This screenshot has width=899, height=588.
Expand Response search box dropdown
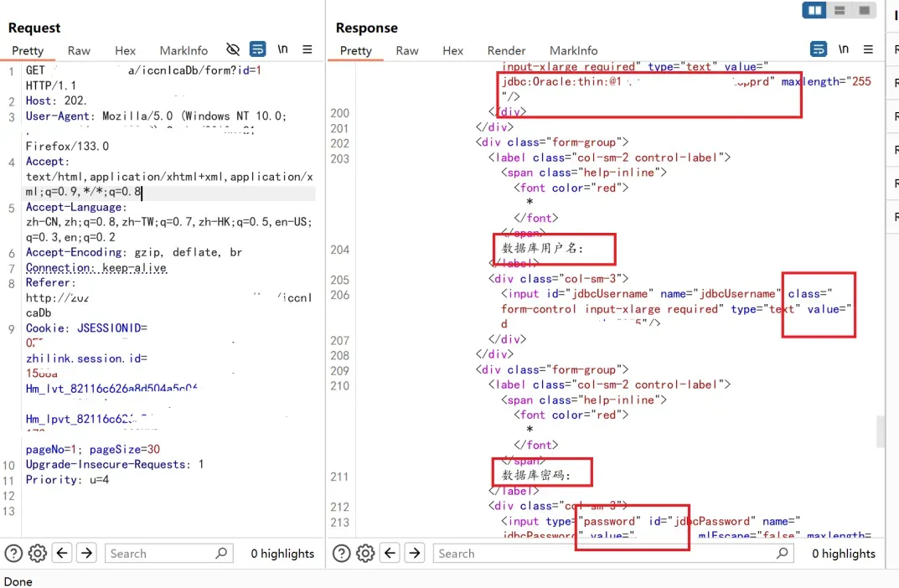782,553
